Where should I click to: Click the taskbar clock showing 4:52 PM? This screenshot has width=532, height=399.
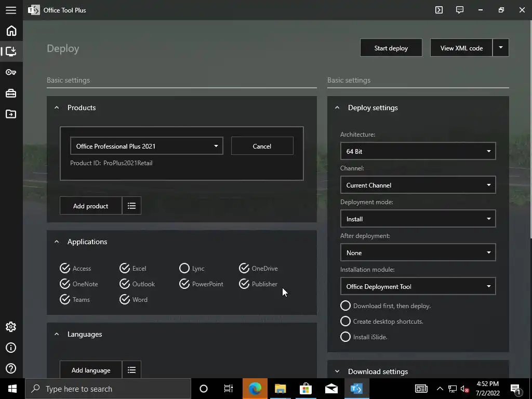click(x=487, y=389)
